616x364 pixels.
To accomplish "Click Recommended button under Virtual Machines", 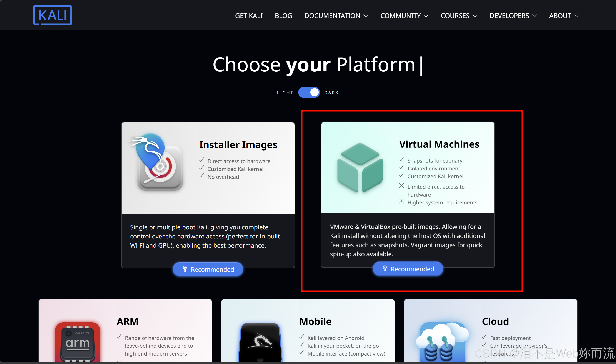I will click(408, 269).
